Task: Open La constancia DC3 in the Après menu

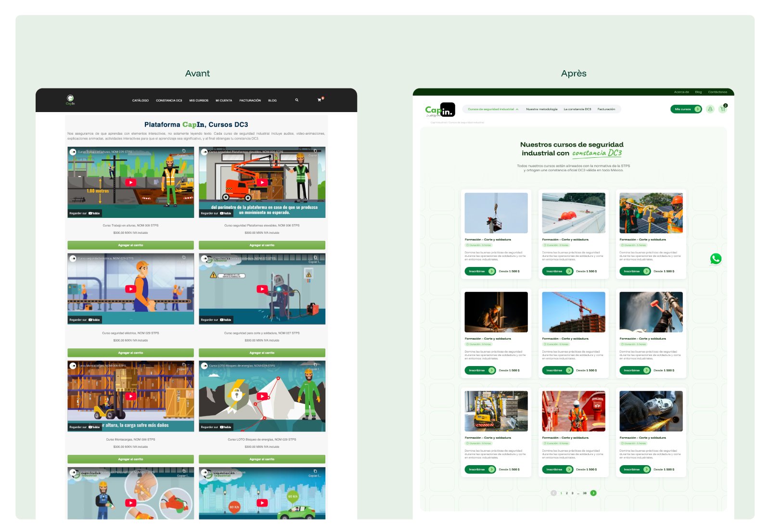Action: click(x=577, y=109)
